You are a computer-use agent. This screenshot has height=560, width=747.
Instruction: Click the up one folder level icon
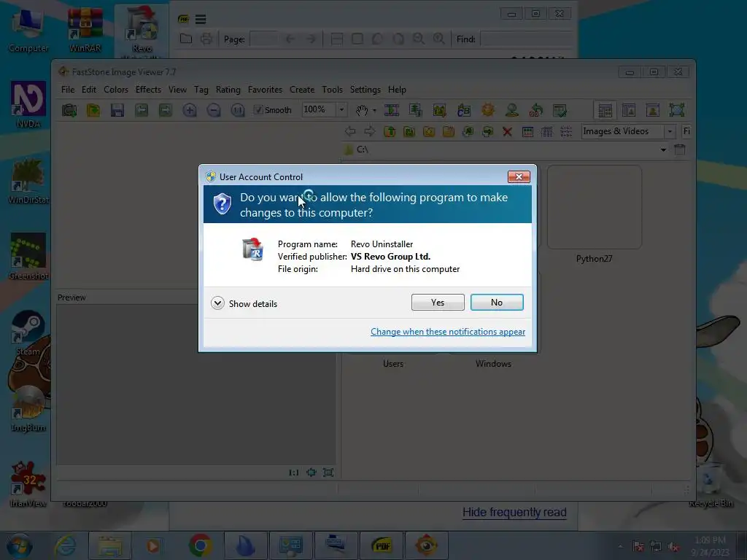[390, 131]
